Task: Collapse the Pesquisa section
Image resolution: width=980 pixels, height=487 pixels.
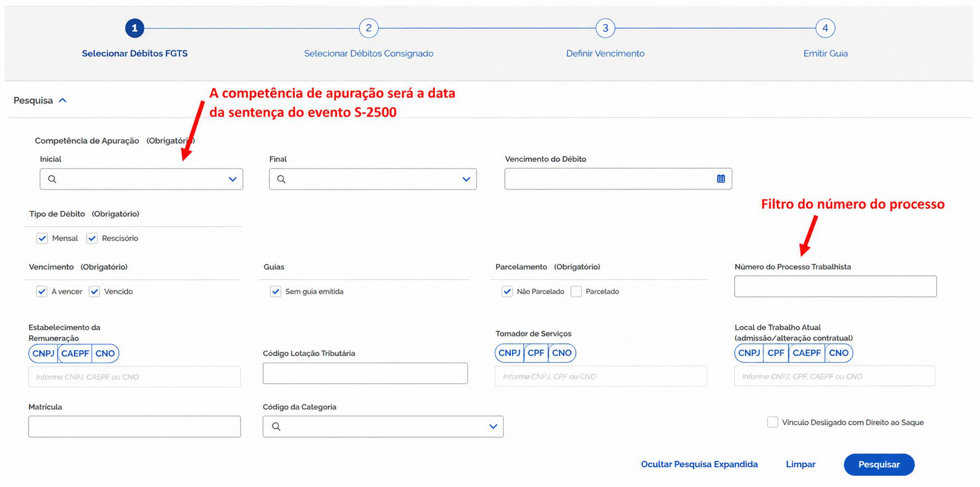Action: coord(63,100)
